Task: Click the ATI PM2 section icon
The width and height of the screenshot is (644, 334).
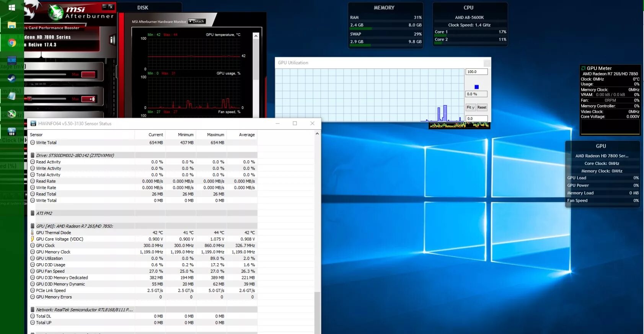Action: pos(33,213)
